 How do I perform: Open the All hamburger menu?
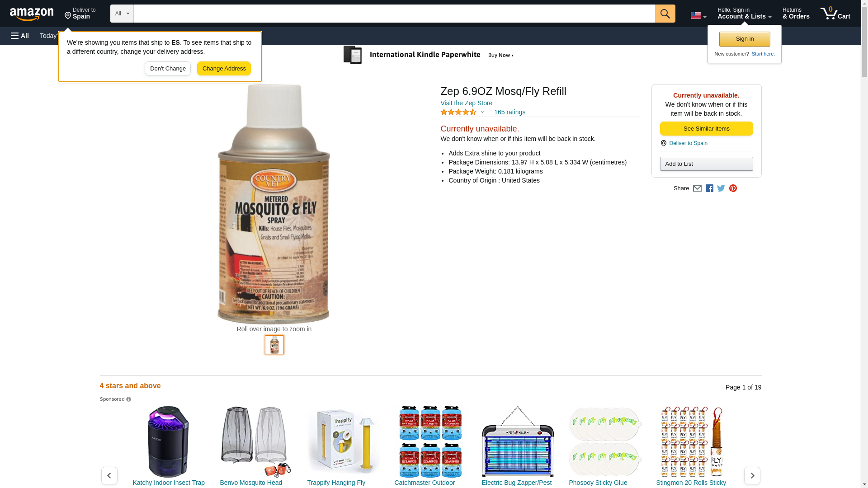20,36
